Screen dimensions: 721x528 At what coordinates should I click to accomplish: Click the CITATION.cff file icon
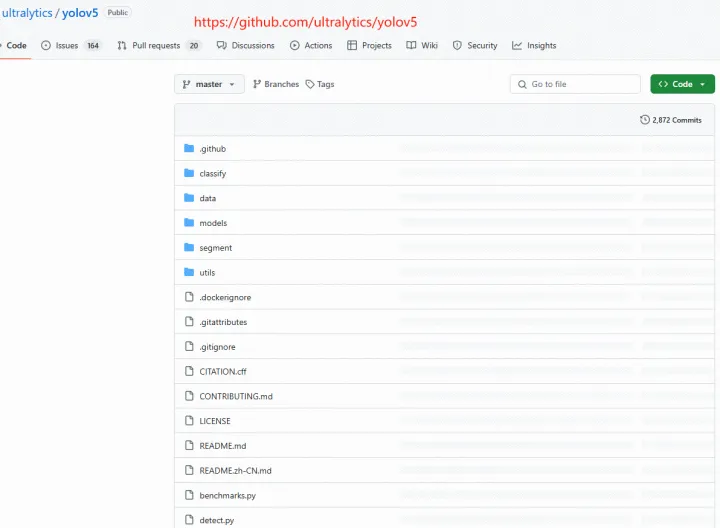coord(189,371)
